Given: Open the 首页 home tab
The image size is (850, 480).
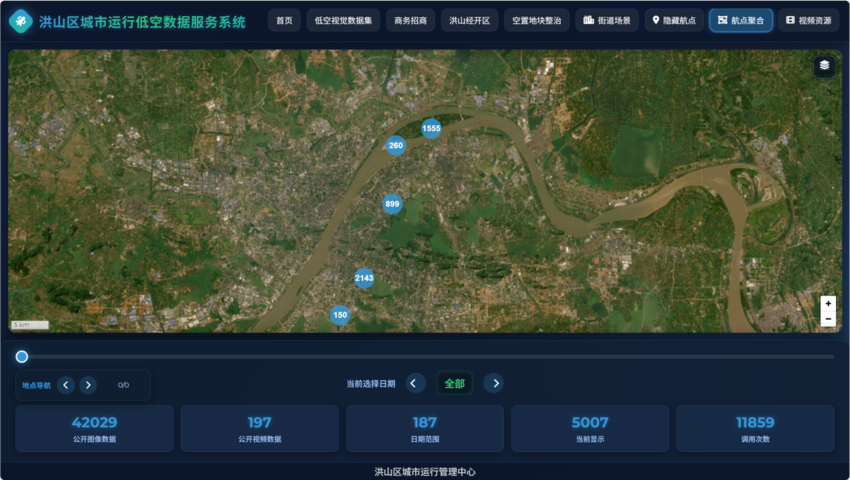Looking at the screenshot, I should point(284,21).
